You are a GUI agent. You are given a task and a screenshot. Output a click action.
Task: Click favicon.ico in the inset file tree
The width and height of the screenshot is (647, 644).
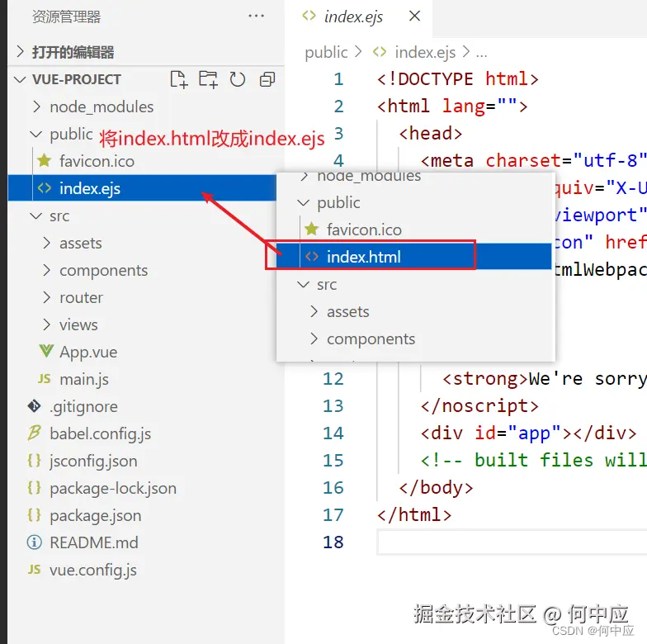click(x=364, y=230)
